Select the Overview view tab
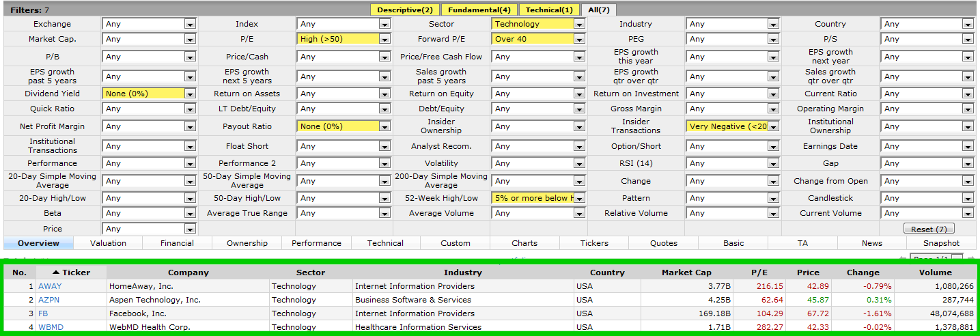980x336 pixels. pyautogui.click(x=38, y=243)
